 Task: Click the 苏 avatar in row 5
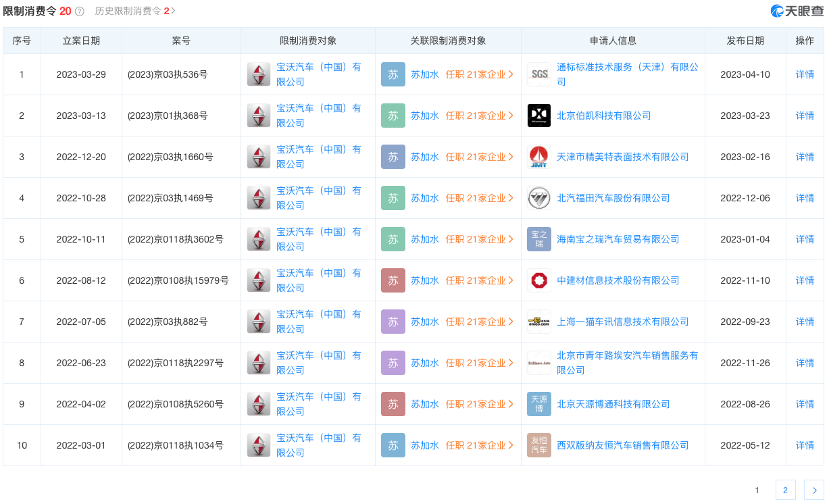393,239
